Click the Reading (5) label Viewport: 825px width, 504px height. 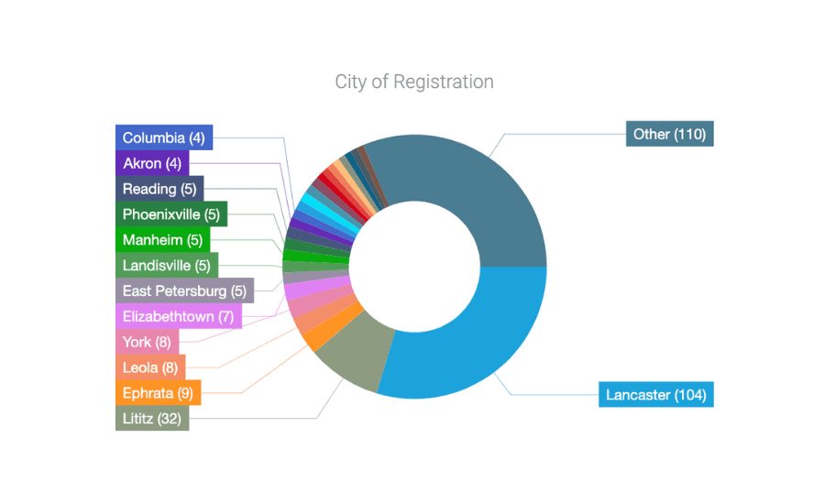159,189
